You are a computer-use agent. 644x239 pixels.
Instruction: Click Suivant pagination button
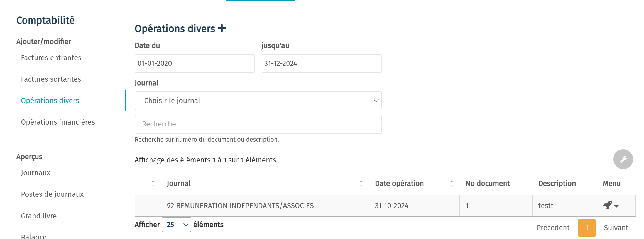pos(616,228)
